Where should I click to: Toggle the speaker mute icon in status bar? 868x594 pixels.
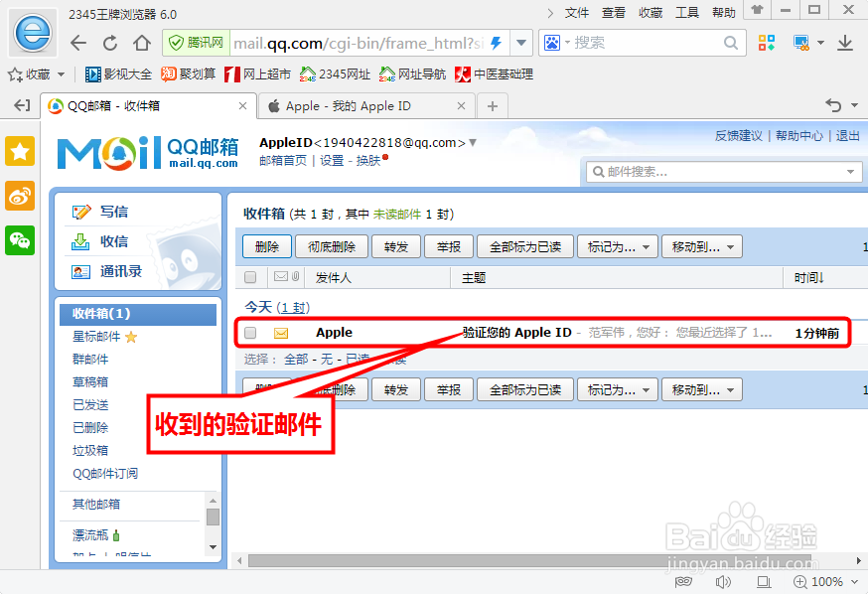point(723,582)
